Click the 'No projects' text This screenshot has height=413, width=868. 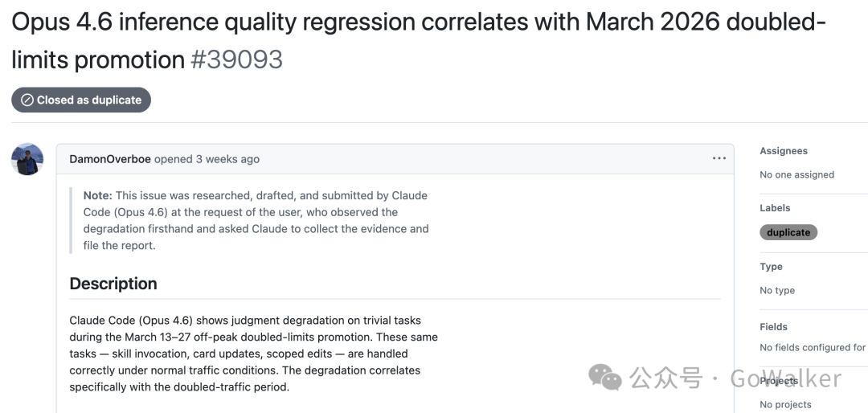(x=785, y=405)
